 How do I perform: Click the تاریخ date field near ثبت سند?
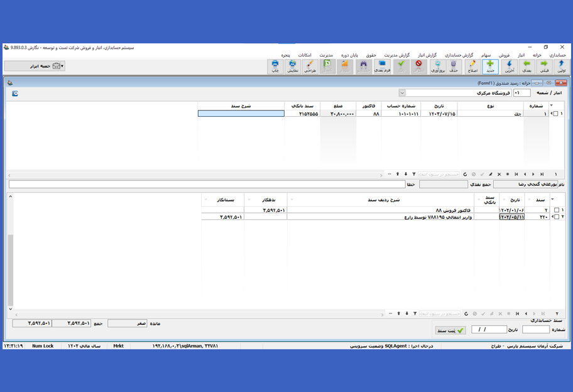pos(489,330)
